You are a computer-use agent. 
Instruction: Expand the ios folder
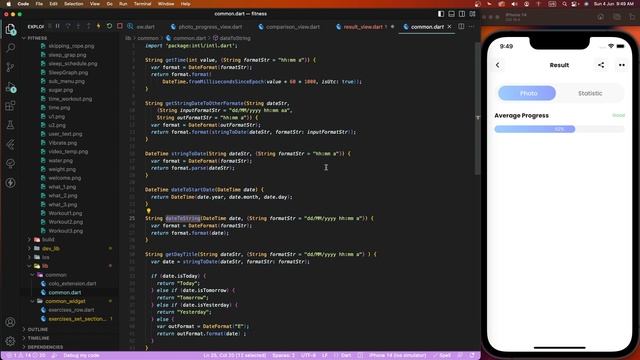tap(46, 257)
